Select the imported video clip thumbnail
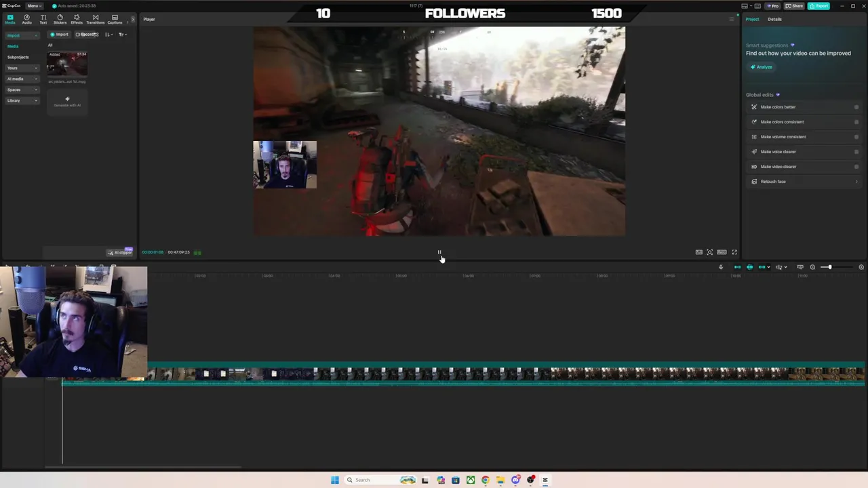Image resolution: width=868 pixels, height=488 pixels. (x=67, y=64)
